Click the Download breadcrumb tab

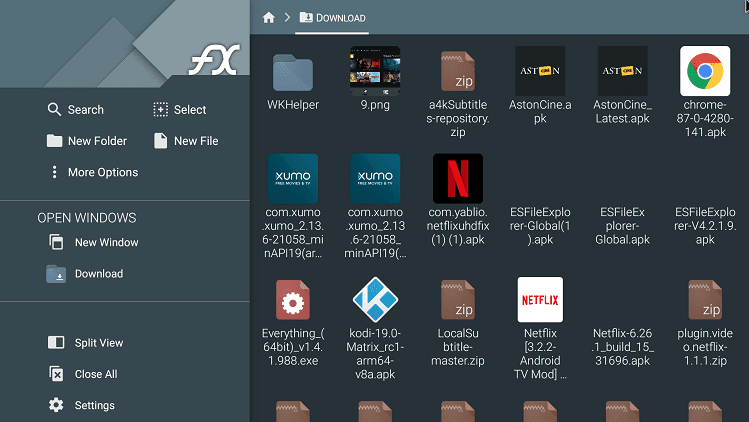332,18
